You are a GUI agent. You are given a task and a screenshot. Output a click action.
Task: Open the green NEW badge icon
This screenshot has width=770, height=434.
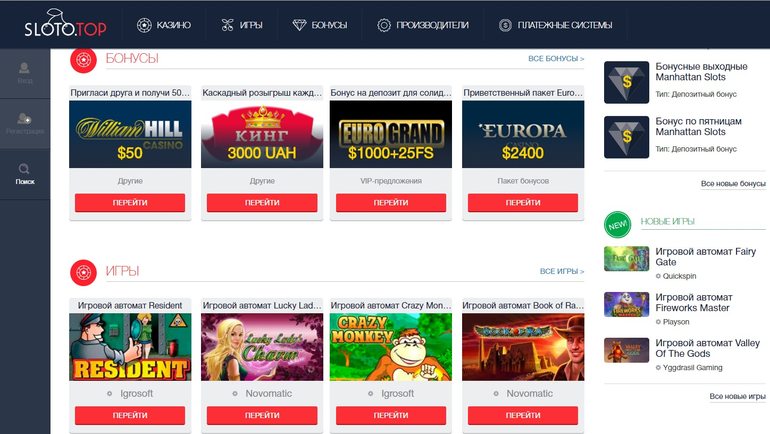617,225
